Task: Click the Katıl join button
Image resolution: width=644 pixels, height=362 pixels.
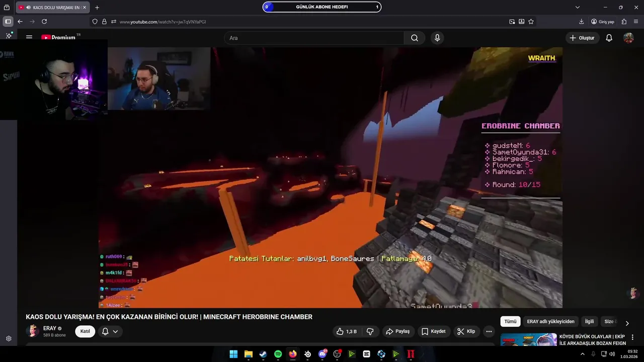Action: click(x=85, y=331)
